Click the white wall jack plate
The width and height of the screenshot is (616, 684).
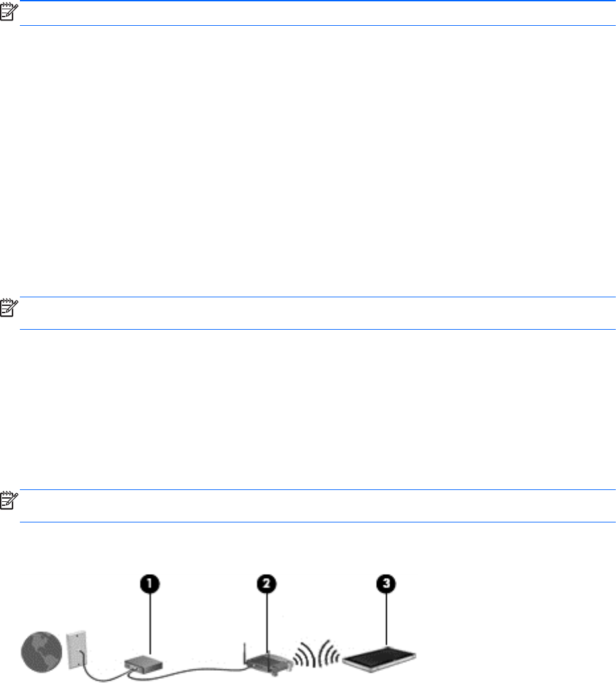pyautogui.click(x=76, y=650)
